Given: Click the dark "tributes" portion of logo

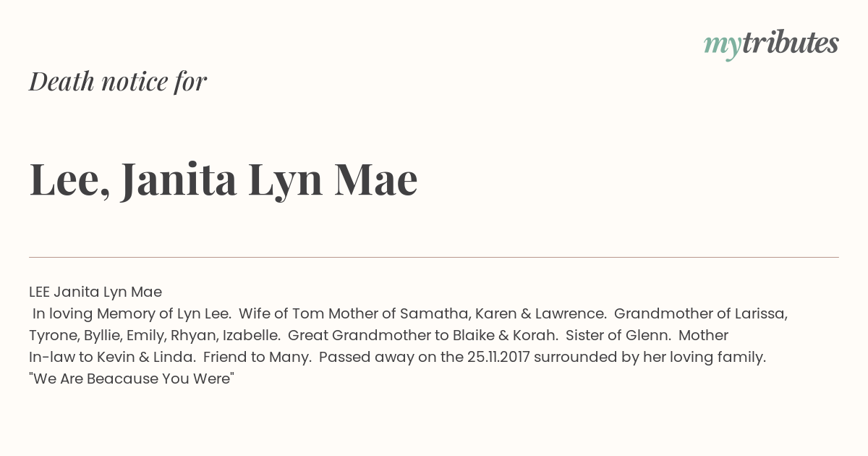Looking at the screenshot, I should click(791, 43).
